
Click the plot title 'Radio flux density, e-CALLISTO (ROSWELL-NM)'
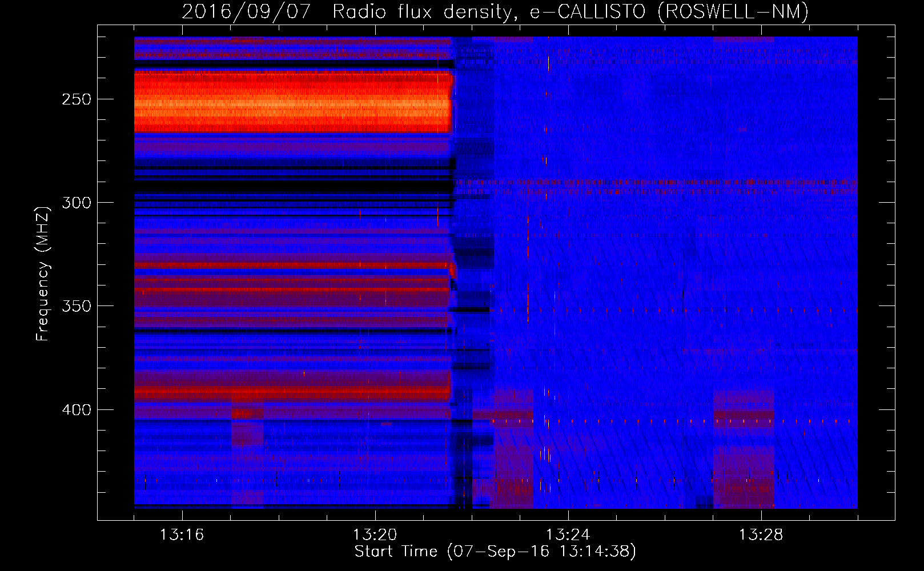point(571,11)
